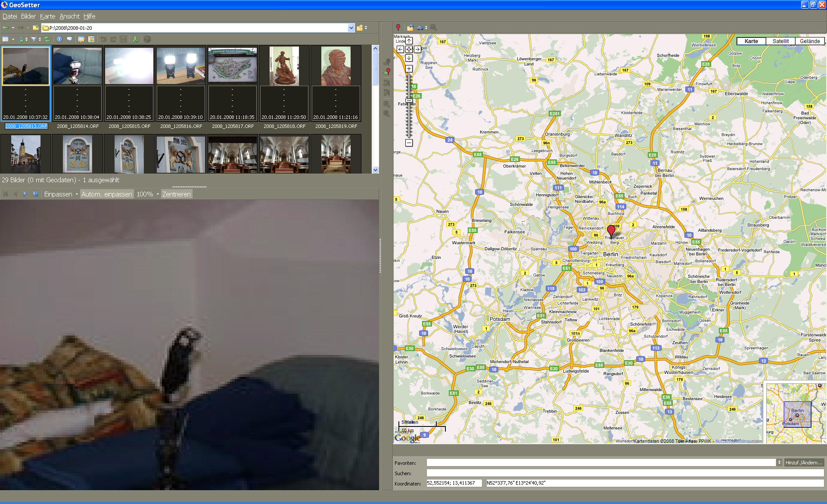Open the Einpassen dropdown arrow
The width and height of the screenshot is (827, 504).
pos(77,194)
